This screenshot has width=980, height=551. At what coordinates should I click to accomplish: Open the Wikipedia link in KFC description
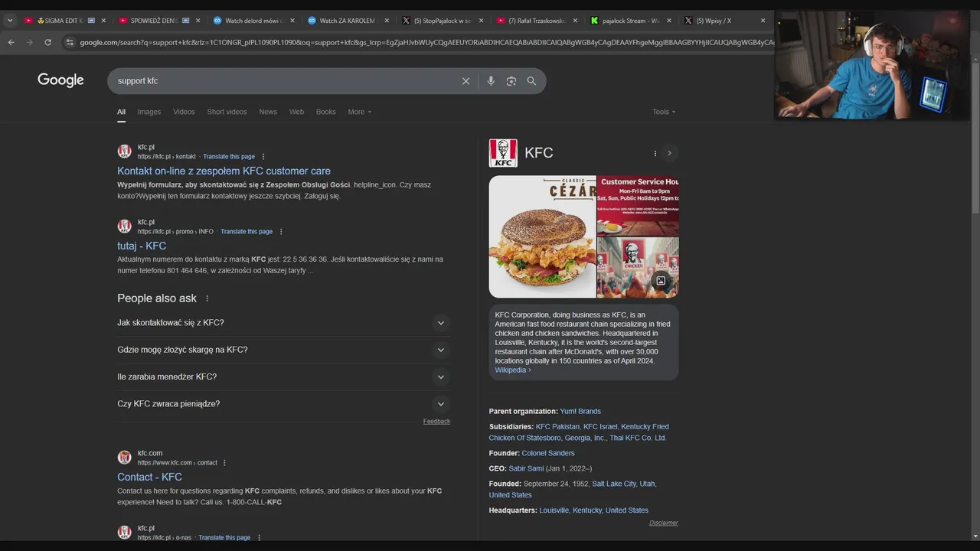(x=512, y=370)
